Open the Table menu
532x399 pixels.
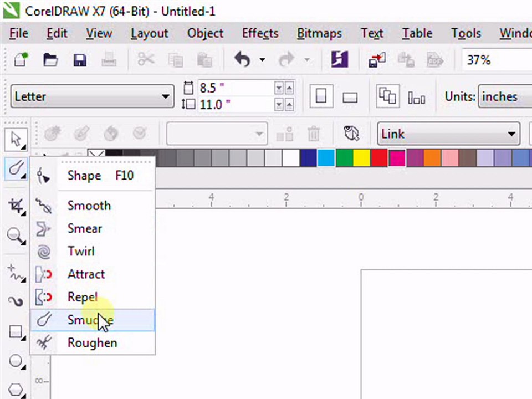(417, 33)
